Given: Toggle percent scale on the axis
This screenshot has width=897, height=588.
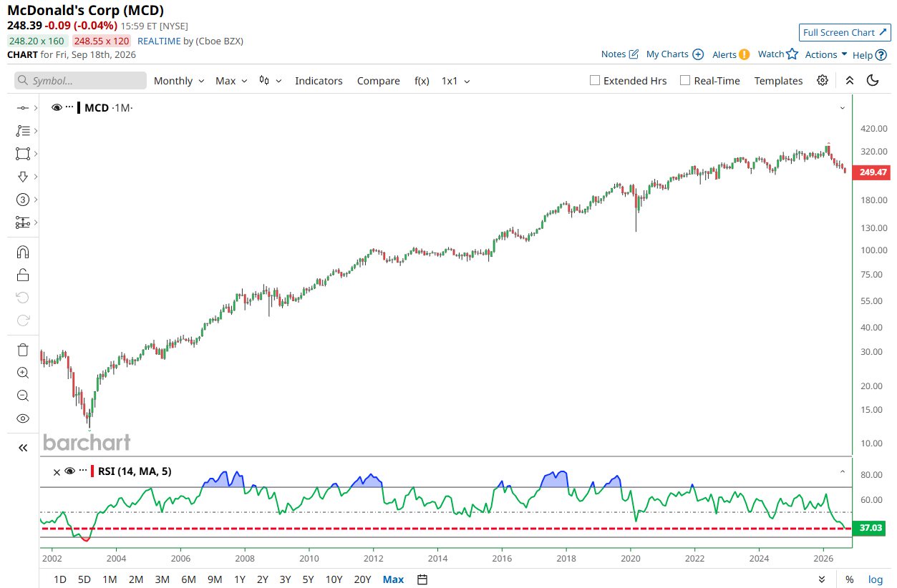Looking at the screenshot, I should [849, 579].
